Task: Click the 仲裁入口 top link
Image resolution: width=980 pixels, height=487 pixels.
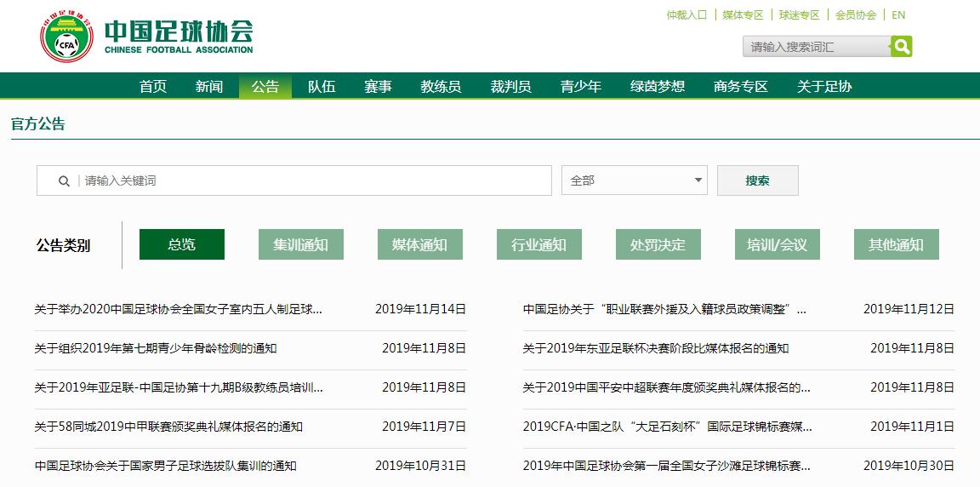Action: (687, 15)
